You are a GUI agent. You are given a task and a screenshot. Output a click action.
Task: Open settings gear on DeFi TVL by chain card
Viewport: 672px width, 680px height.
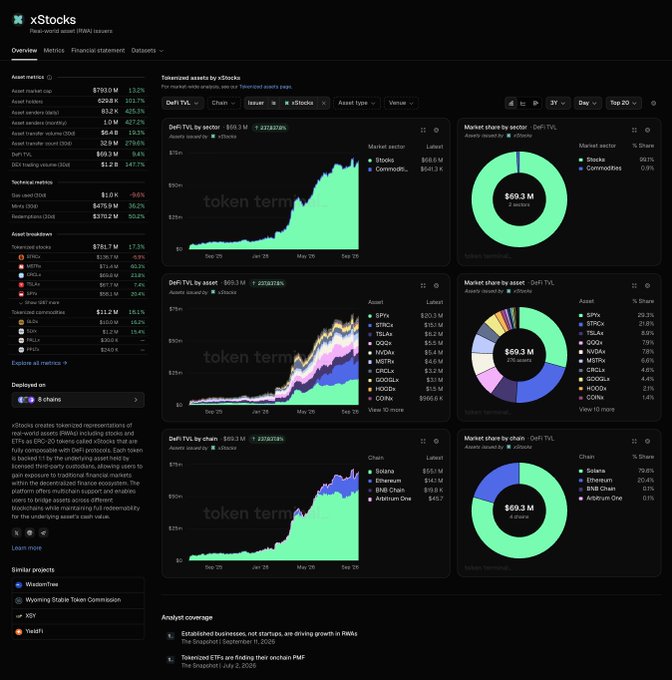click(436, 441)
